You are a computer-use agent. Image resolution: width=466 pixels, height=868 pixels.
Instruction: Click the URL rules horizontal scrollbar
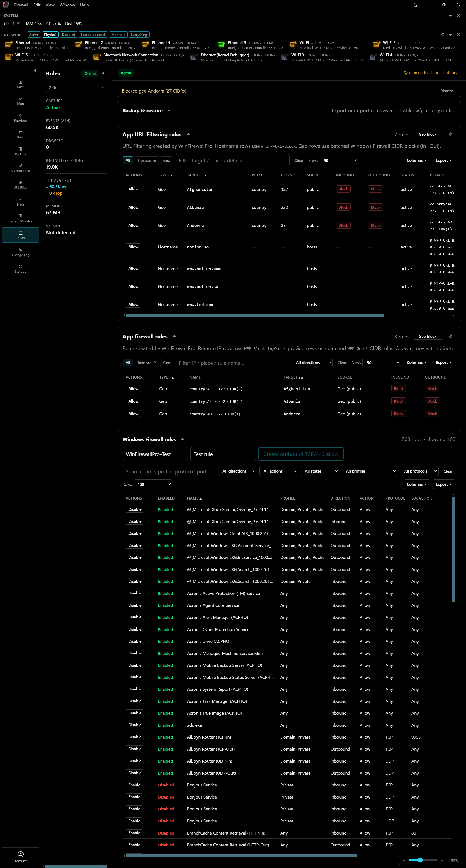[255, 315]
